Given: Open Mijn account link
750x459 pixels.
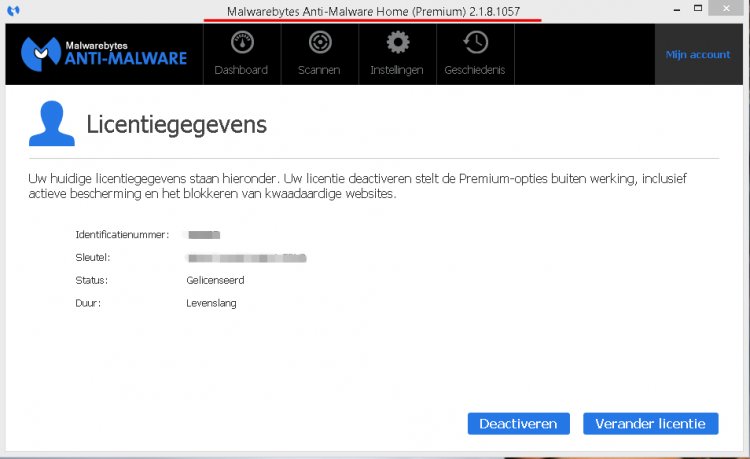Looking at the screenshot, I should click(x=698, y=55).
